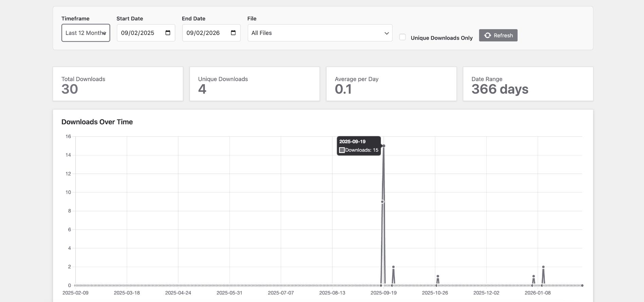644x302 pixels.
Task: Click the 1-download point just before 2026-01-08
Action: [534, 276]
